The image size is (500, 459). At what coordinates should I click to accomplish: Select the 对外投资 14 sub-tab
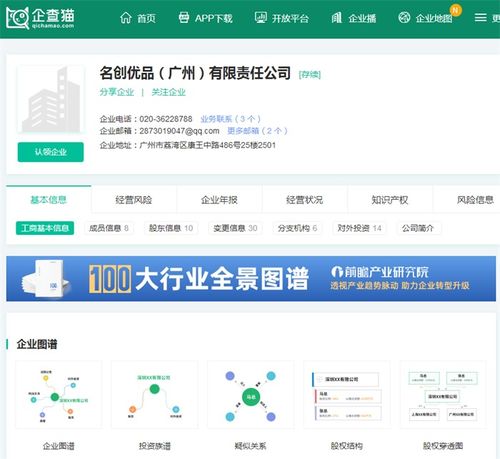click(x=359, y=228)
